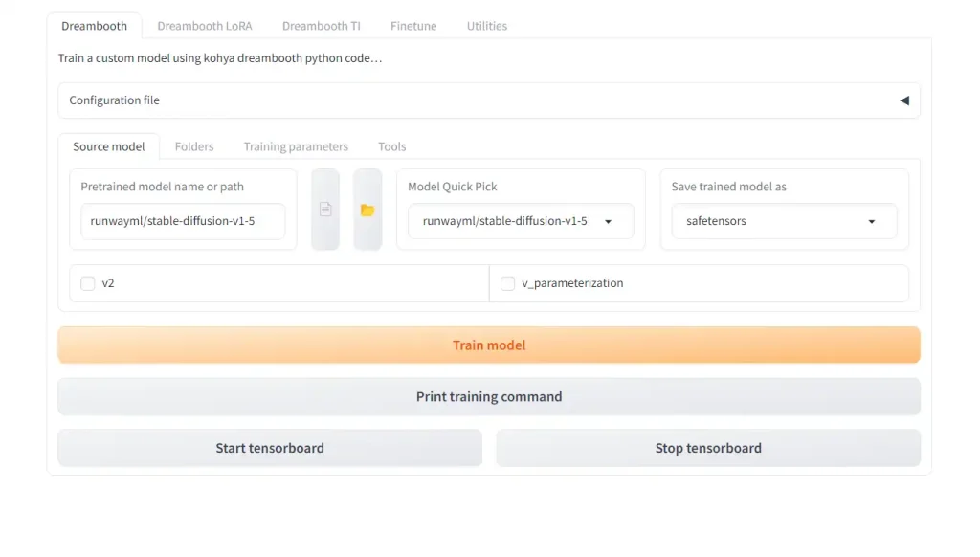Image resolution: width=980 pixels, height=557 pixels.
Task: Click the Stop tensorboard button
Action: coord(708,448)
